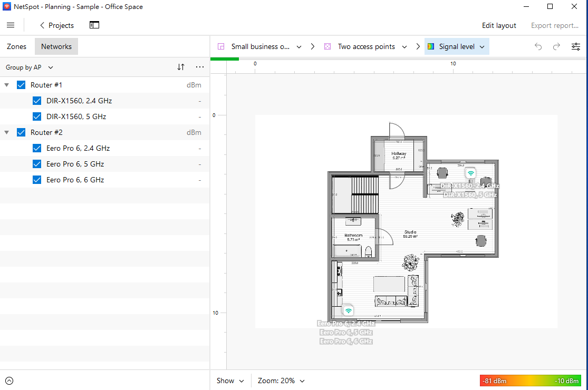Image resolution: width=588 pixels, height=390 pixels.
Task: Click the sort order arrows icon
Action: click(181, 67)
